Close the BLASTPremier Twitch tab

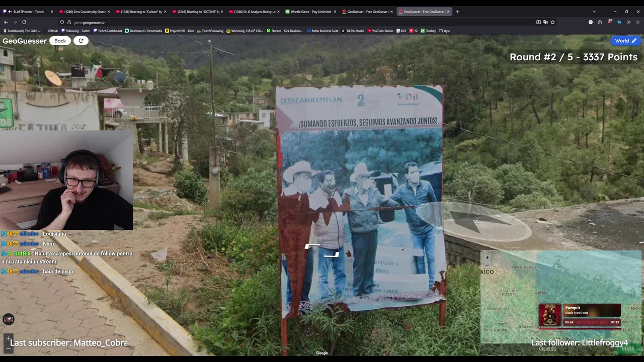pyautogui.click(x=52, y=12)
